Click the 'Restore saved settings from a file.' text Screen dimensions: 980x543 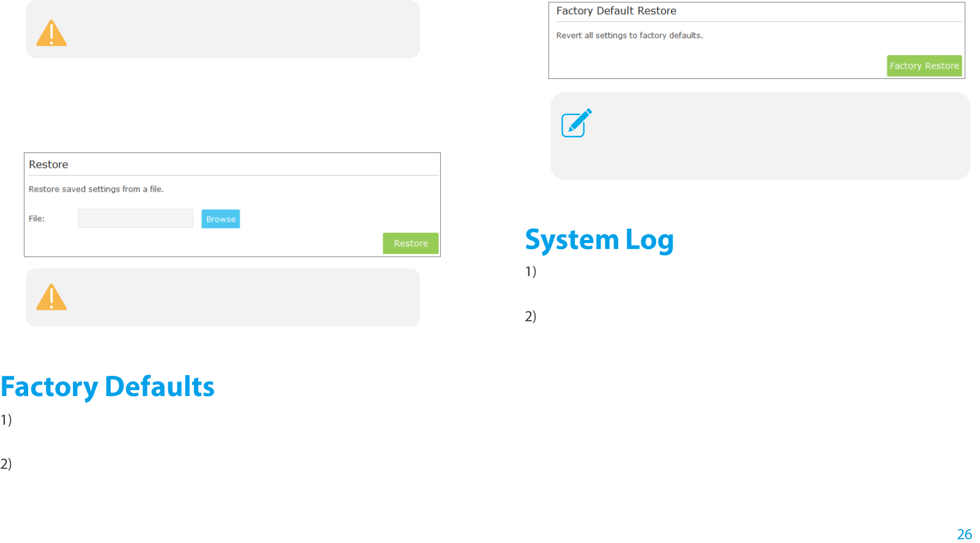[x=96, y=189]
